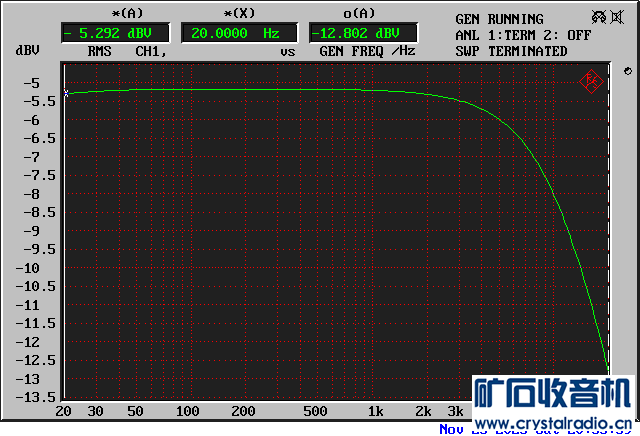Click the GEN FREQ /Hz label
Screen dimensions: 640x436
click(367, 51)
